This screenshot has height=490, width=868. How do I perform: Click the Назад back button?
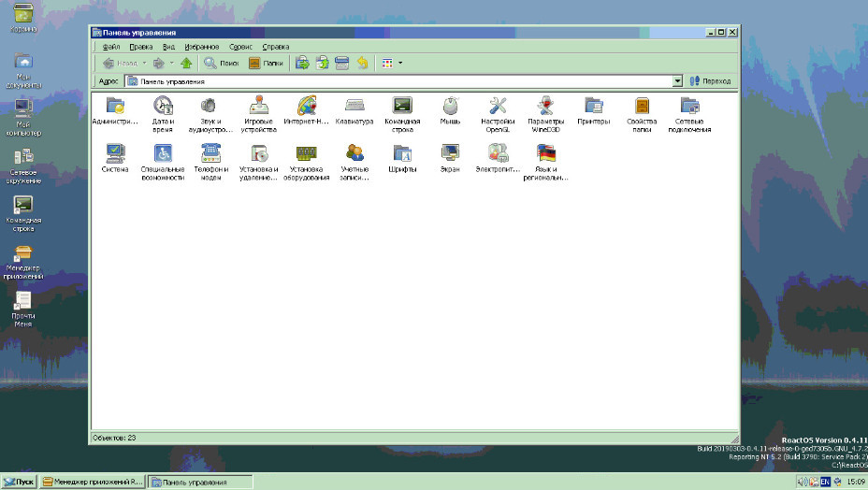120,63
